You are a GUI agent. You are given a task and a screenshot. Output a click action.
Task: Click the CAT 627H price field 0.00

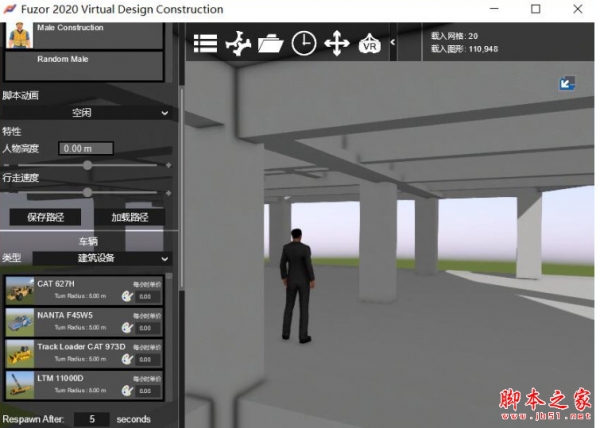[x=147, y=296]
